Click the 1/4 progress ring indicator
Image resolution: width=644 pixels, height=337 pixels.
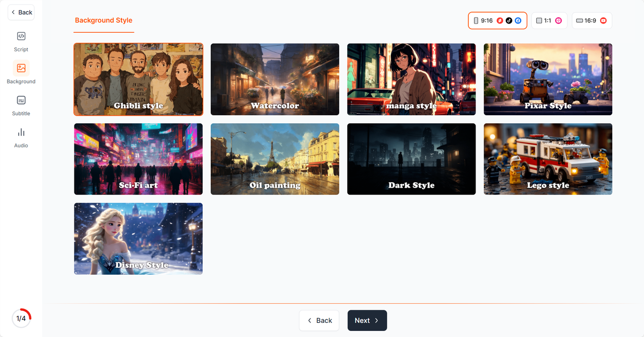21,318
